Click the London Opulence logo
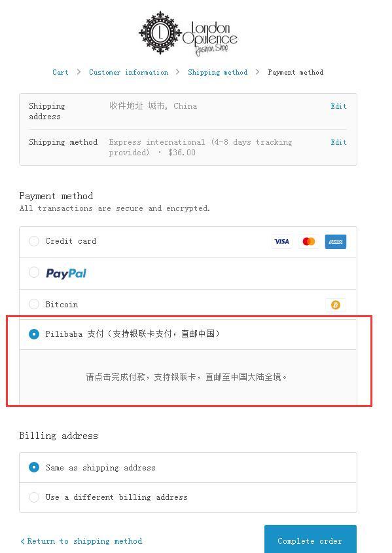This screenshot has width=392, height=553. pyautogui.click(x=188, y=33)
